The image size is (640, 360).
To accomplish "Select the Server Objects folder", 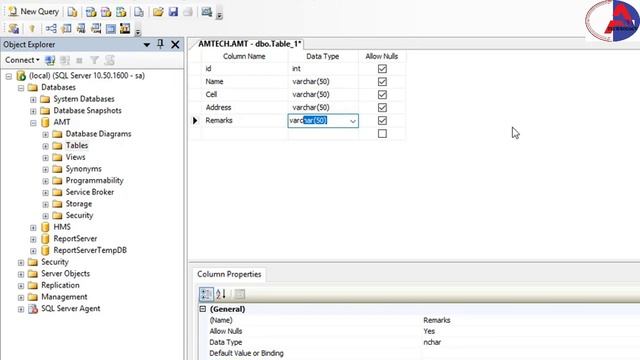I will click(x=65, y=273).
